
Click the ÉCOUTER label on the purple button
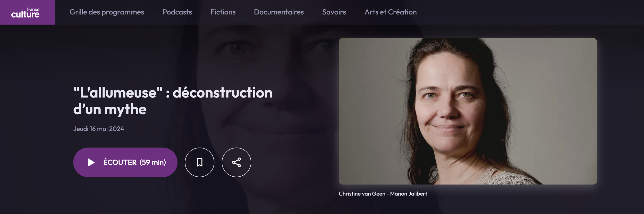coord(120,162)
